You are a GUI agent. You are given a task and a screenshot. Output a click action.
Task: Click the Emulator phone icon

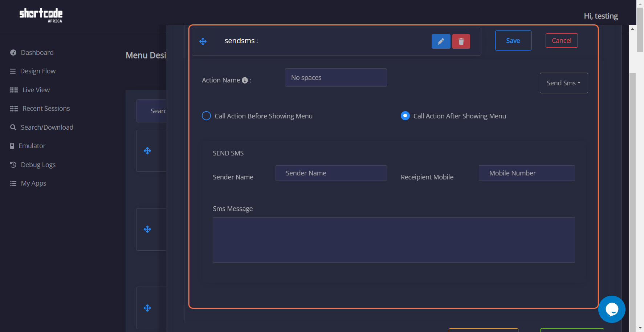tap(12, 146)
